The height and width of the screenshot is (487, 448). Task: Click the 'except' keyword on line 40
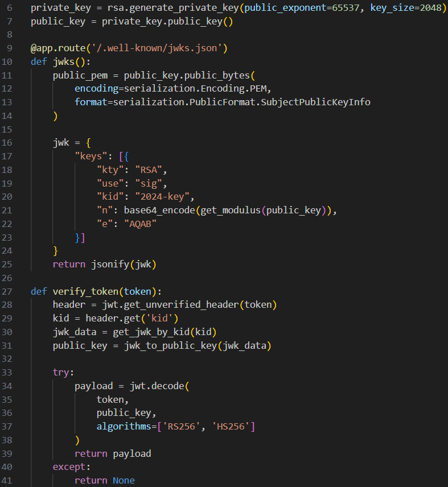coord(69,467)
